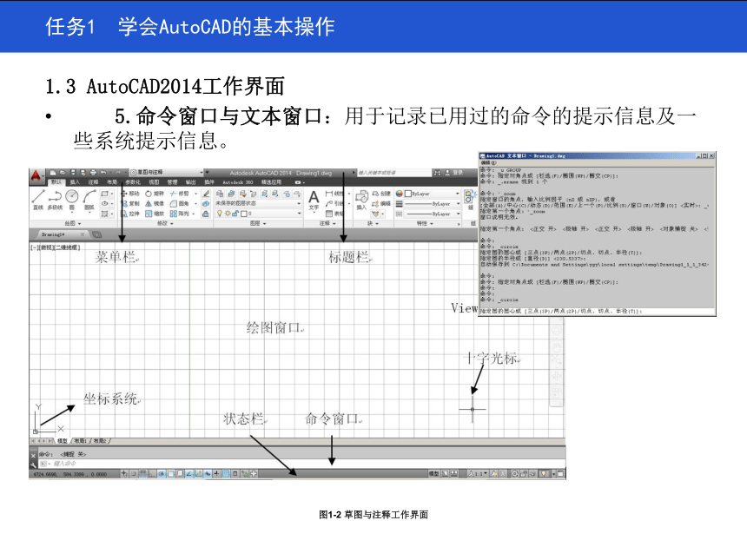Open the red AutoCAD application menu
Image resolution: width=747 pixels, height=560 pixels.
coord(36,176)
